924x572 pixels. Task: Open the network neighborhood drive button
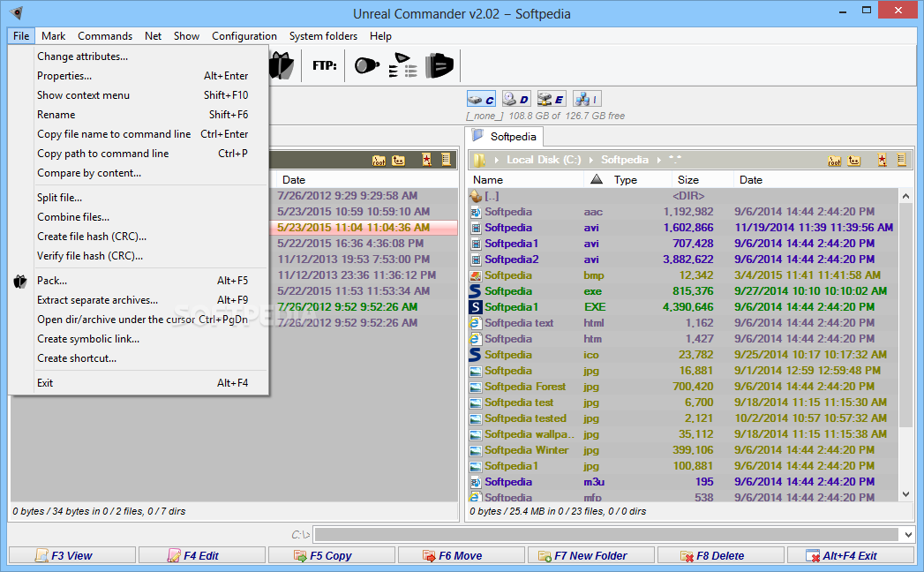tap(587, 99)
